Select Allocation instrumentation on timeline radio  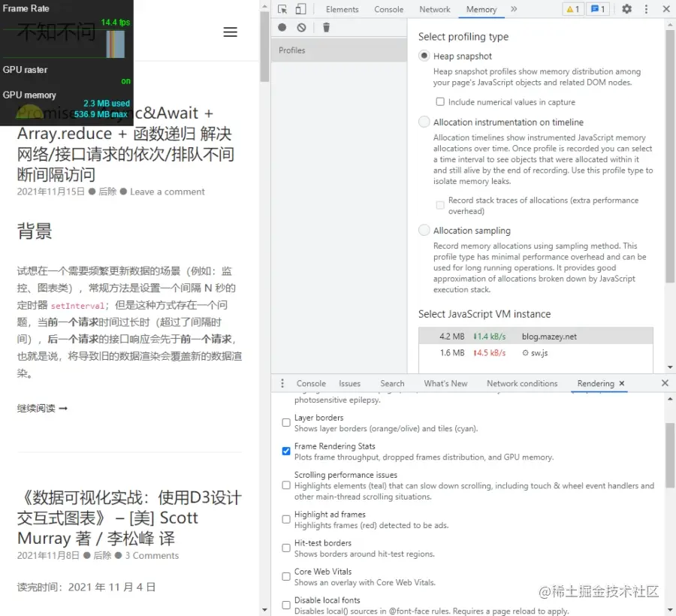tap(424, 122)
